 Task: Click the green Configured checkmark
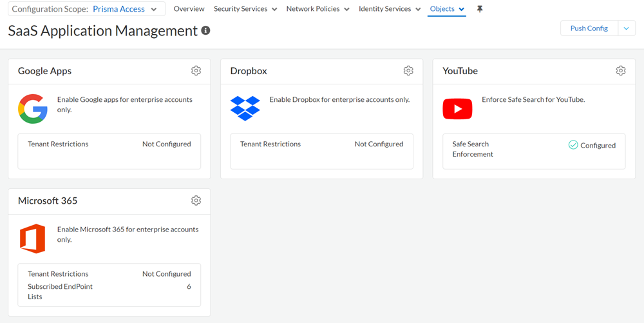(x=573, y=145)
